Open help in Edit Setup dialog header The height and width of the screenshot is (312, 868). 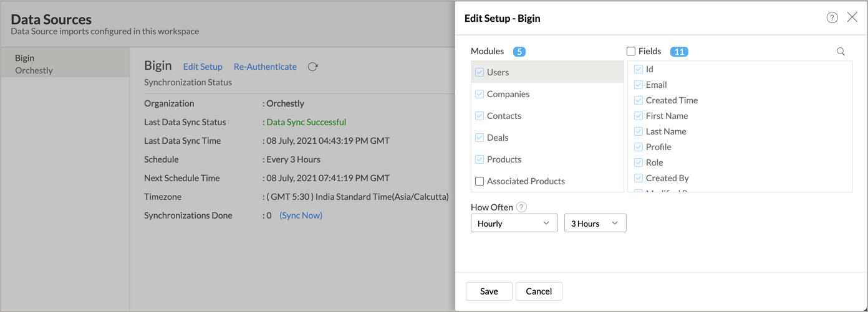832,17
